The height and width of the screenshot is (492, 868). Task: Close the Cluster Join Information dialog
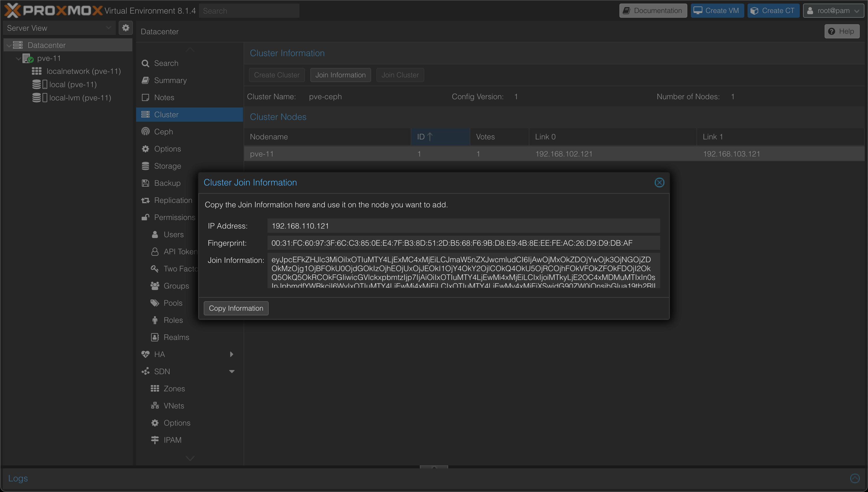[x=659, y=183]
